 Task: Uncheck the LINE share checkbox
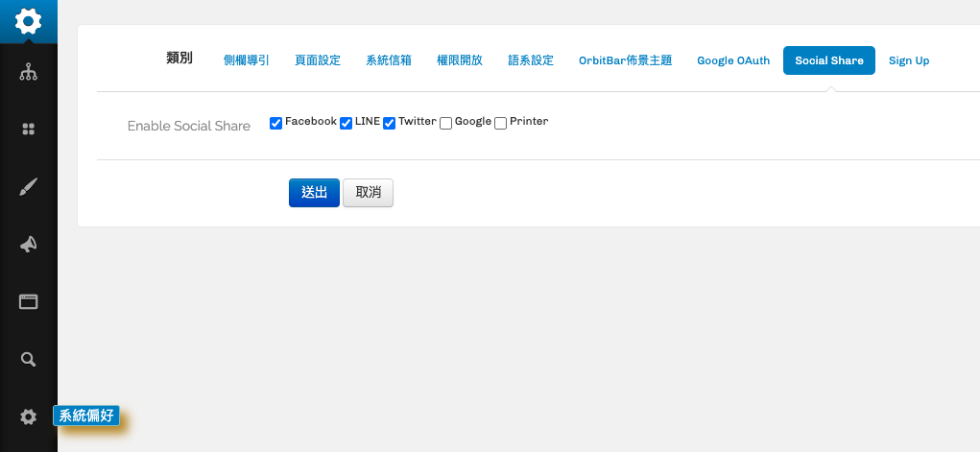tap(347, 123)
